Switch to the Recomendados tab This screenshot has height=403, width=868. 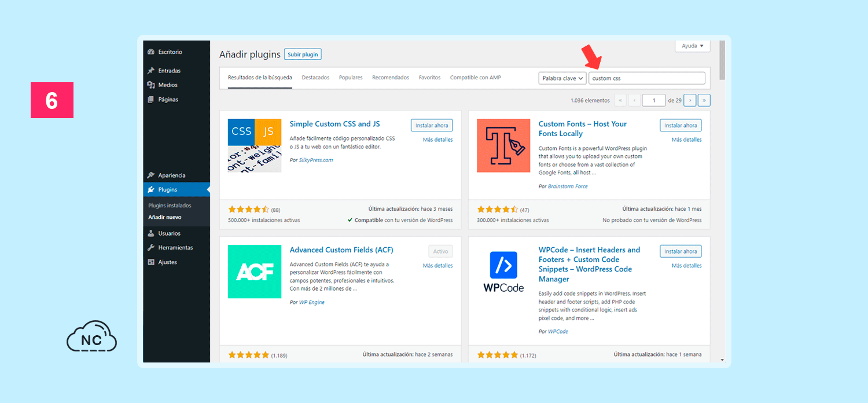[391, 78]
